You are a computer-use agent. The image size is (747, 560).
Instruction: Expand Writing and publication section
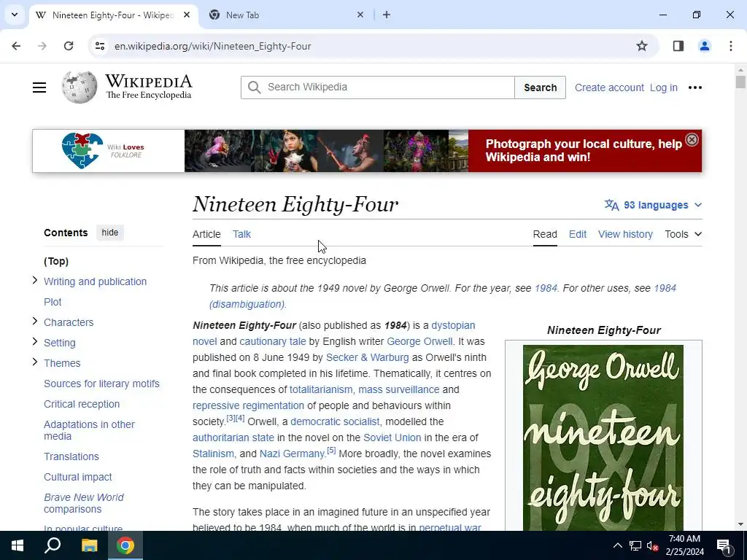click(x=35, y=280)
